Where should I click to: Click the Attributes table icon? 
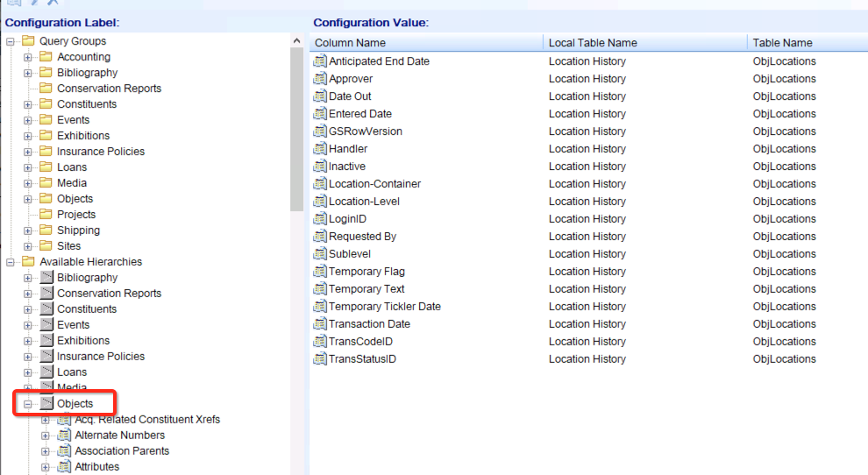coord(64,467)
